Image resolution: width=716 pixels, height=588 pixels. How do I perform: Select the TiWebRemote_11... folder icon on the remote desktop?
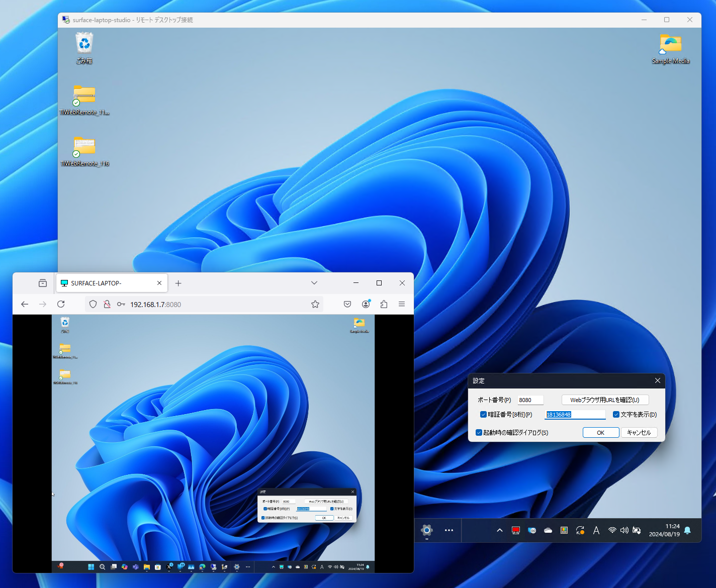coord(84,100)
